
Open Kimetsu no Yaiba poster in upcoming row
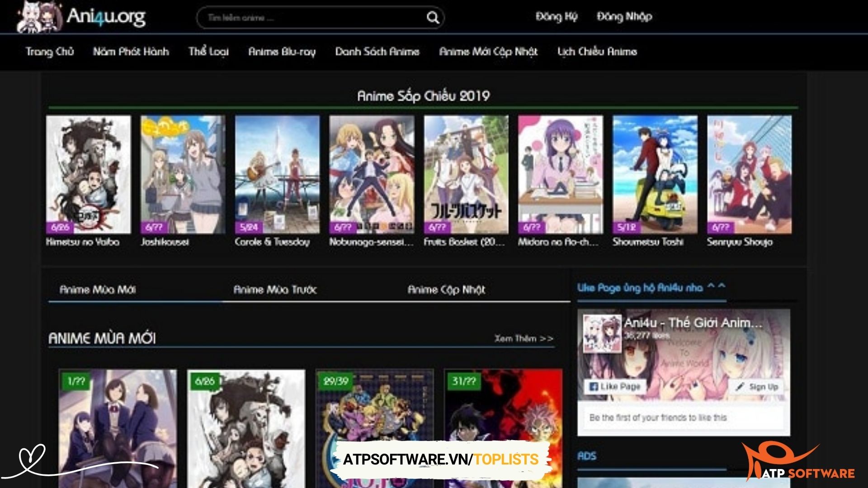click(x=88, y=174)
